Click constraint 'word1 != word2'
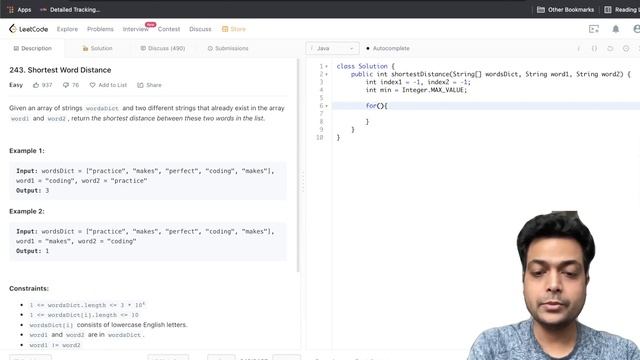This screenshot has width=640, height=360. coord(55,345)
